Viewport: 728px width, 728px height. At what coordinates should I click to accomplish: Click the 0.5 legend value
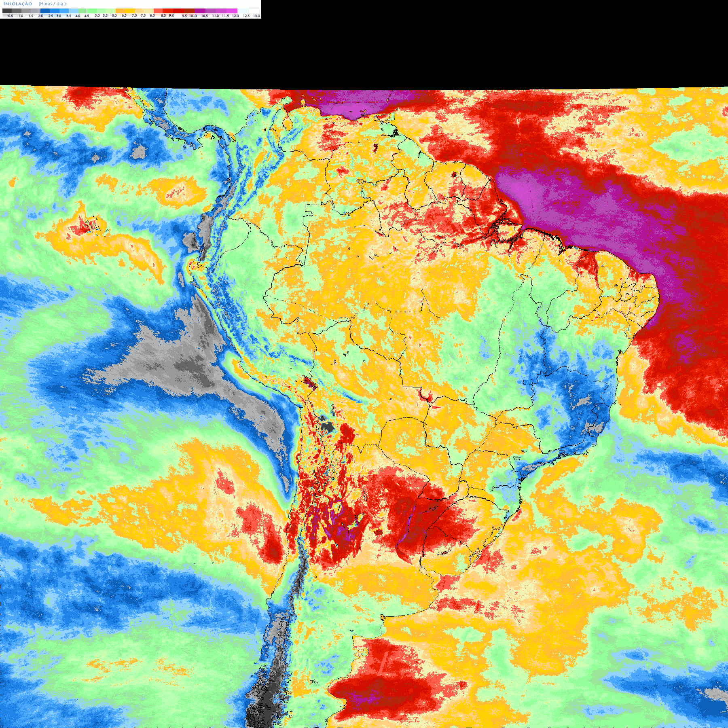[11, 16]
